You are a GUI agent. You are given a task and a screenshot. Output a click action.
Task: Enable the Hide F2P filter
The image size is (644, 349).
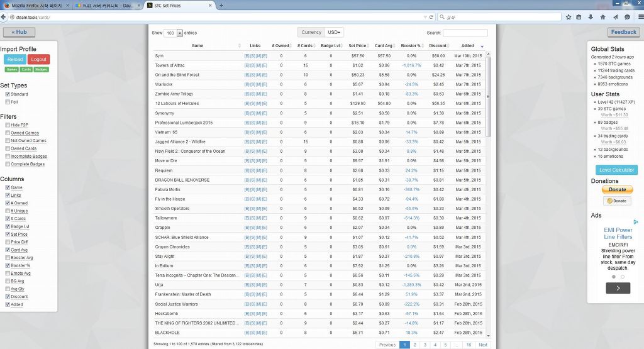(x=8, y=125)
